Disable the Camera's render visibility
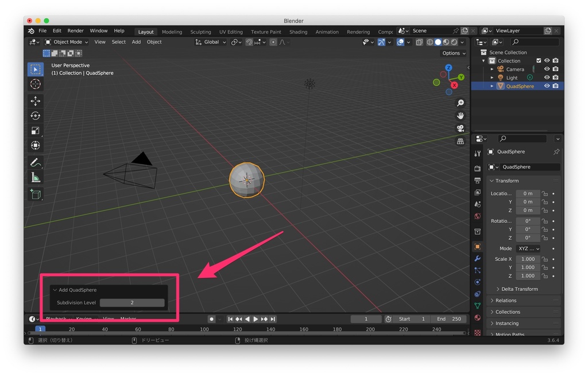588x376 pixels. click(555, 69)
